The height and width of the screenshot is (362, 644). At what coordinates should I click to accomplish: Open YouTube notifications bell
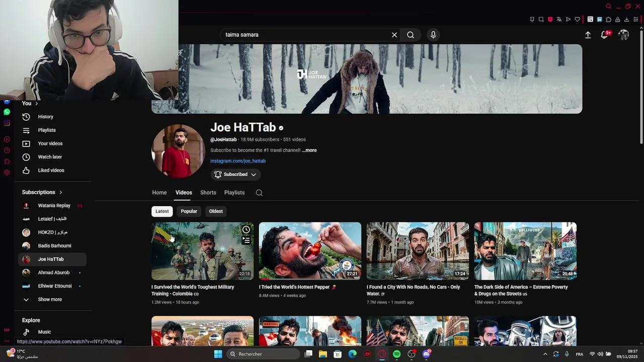coord(604,35)
